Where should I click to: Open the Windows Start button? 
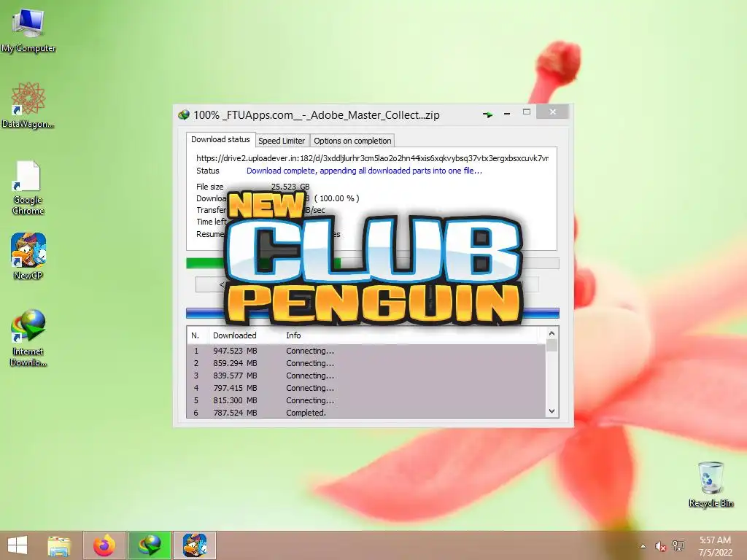pos(18,545)
